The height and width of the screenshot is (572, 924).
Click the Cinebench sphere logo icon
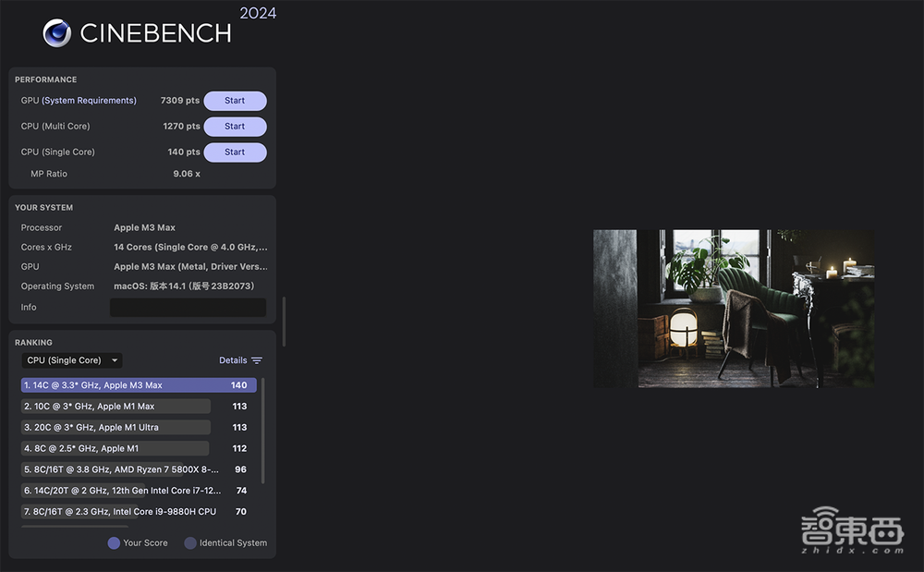(57, 33)
